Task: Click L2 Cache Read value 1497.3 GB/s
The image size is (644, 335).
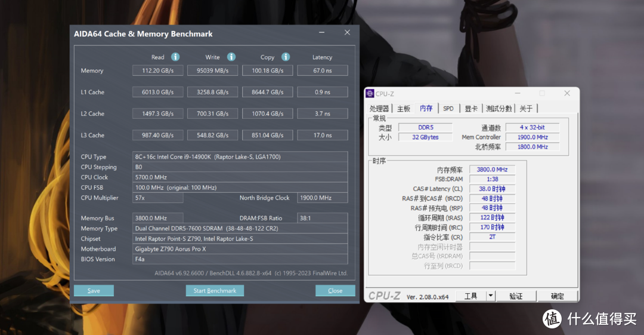Action: [x=157, y=113]
